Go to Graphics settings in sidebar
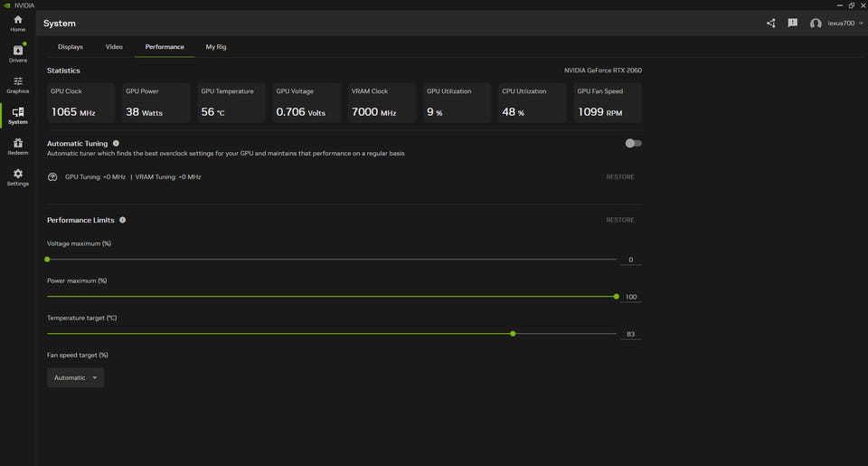868x466 pixels. [17, 84]
